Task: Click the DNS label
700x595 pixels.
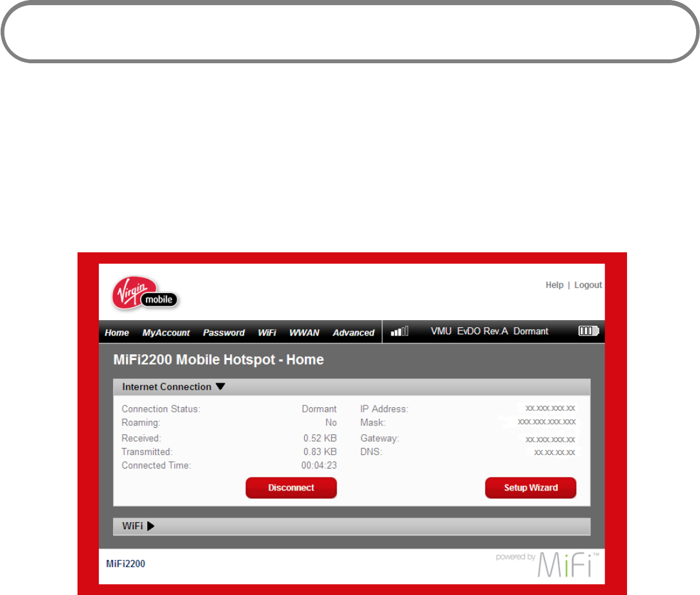Action: (371, 452)
